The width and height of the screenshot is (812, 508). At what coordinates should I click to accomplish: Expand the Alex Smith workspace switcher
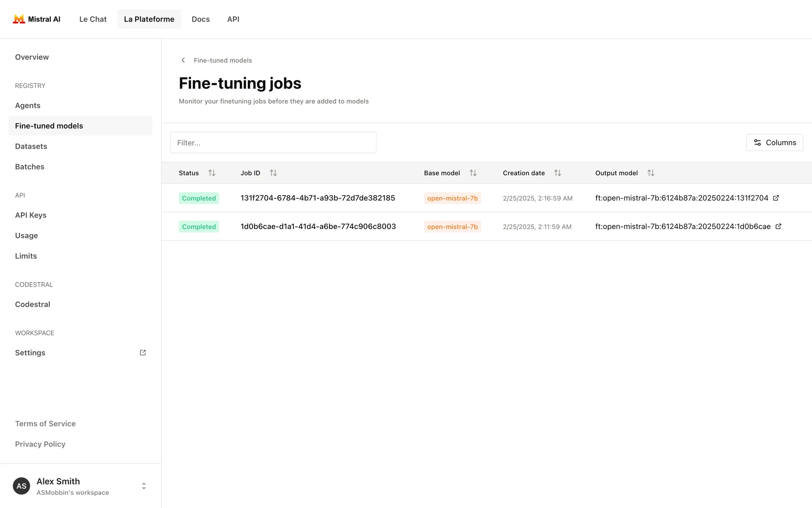pyautogui.click(x=144, y=486)
